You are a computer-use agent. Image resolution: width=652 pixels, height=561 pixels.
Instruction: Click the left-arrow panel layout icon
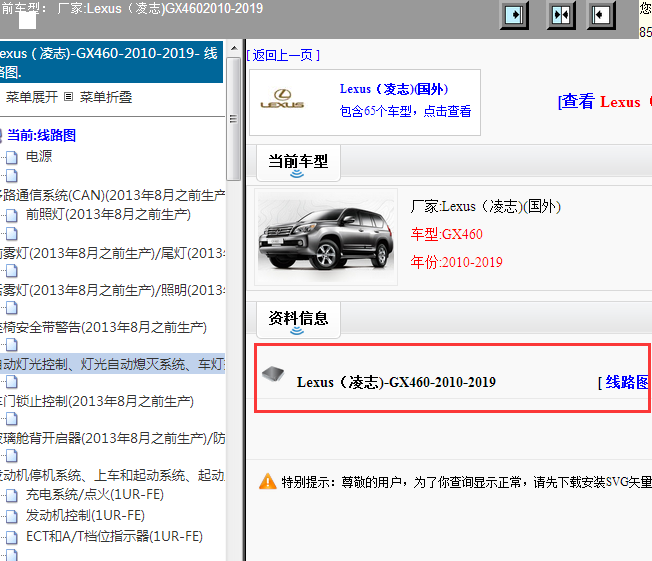pos(601,15)
